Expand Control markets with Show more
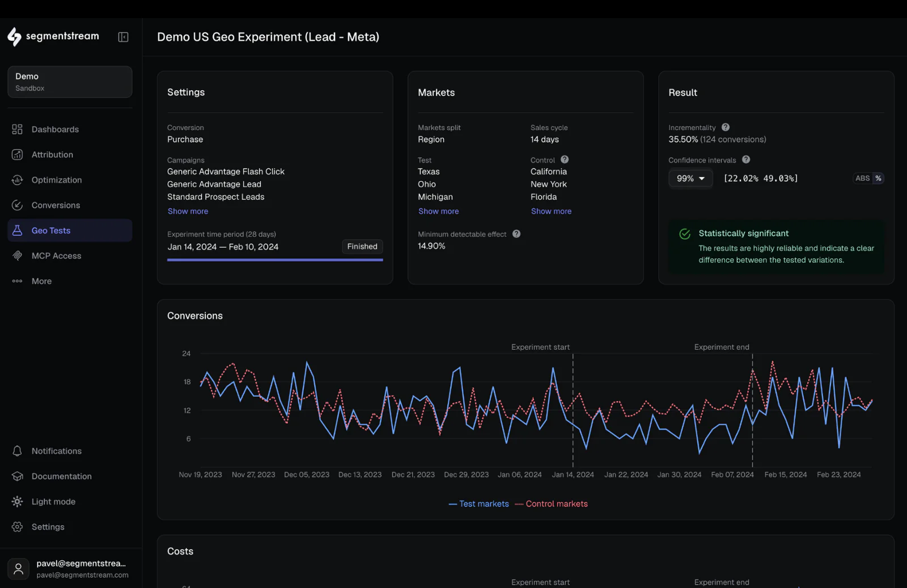Viewport: 907px width, 588px height. tap(551, 211)
